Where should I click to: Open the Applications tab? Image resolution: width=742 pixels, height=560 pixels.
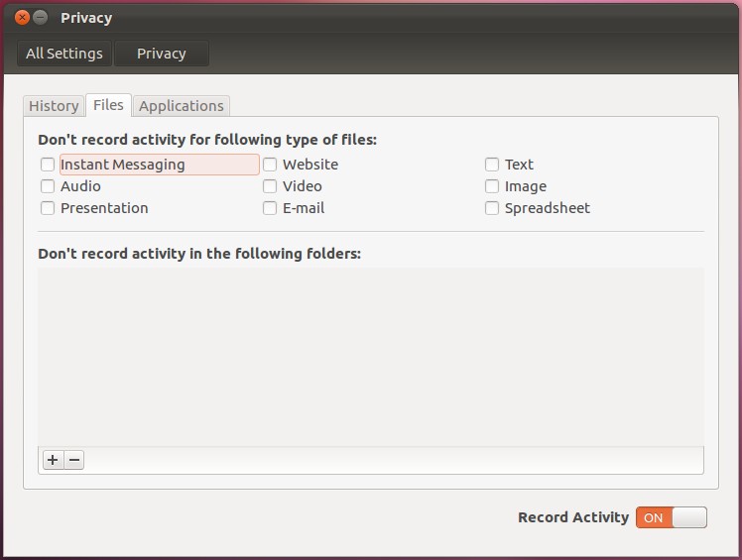(182, 106)
